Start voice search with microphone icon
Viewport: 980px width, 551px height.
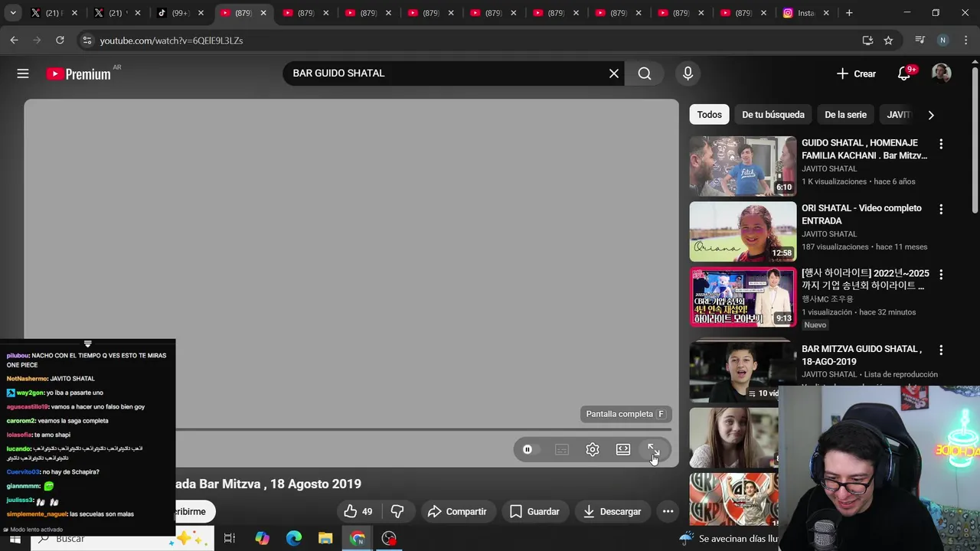coord(688,73)
